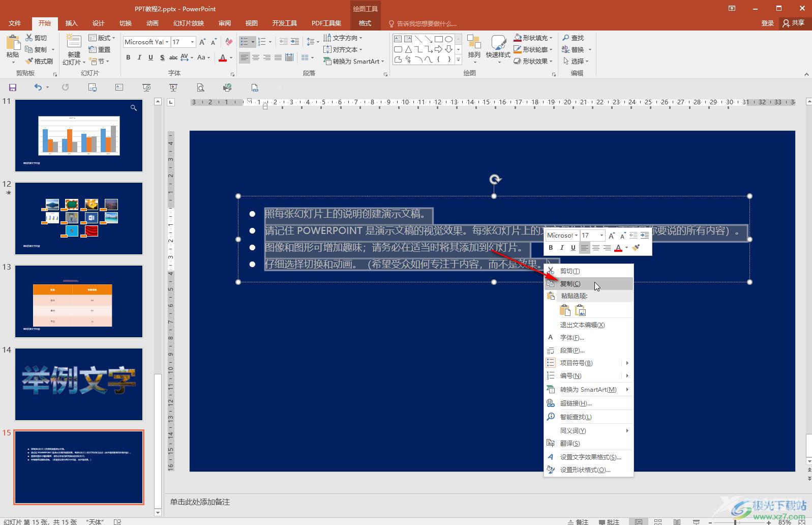This screenshot has height=525, width=812.
Task: Click the Undo arrow icon
Action: coord(38,87)
